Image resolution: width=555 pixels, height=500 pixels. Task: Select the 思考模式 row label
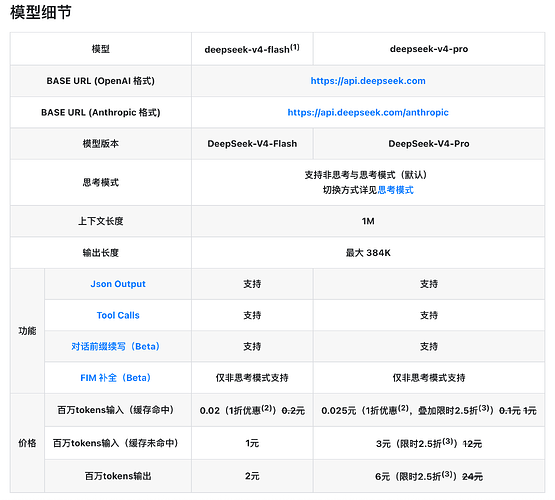101,183
